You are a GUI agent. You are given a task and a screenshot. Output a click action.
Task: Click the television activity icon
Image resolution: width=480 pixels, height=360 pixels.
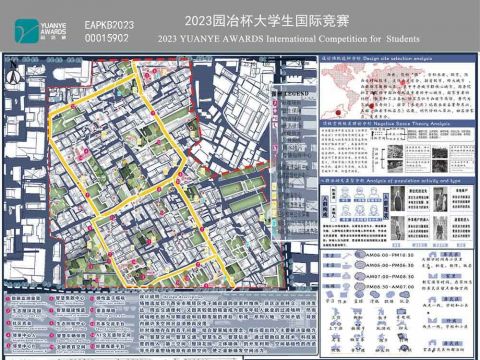point(401,312)
